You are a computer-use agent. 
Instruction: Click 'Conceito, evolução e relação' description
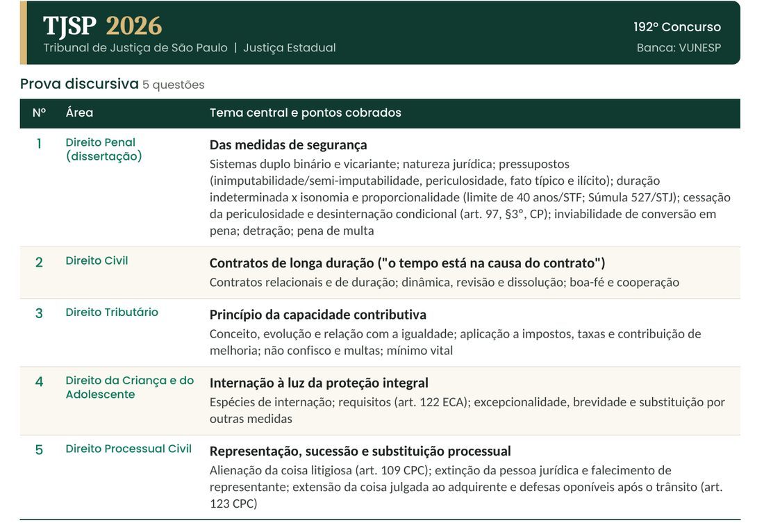tap(455, 342)
